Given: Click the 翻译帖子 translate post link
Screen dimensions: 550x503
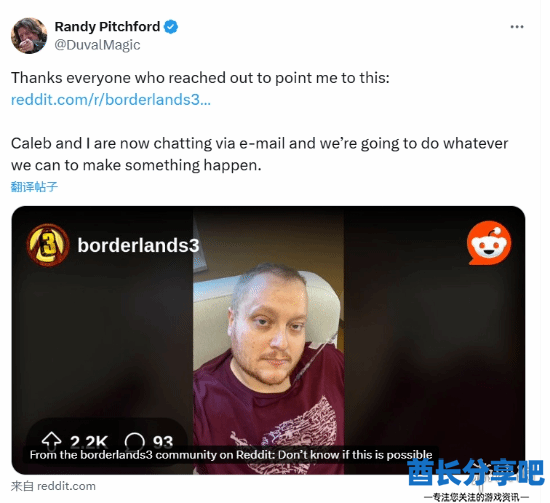Looking at the screenshot, I should pyautogui.click(x=34, y=187).
